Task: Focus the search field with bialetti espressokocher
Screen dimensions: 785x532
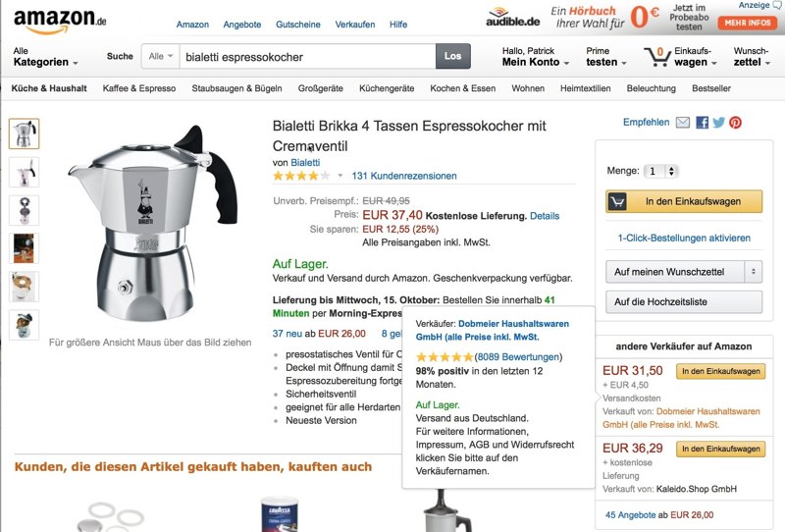Action: tap(307, 57)
